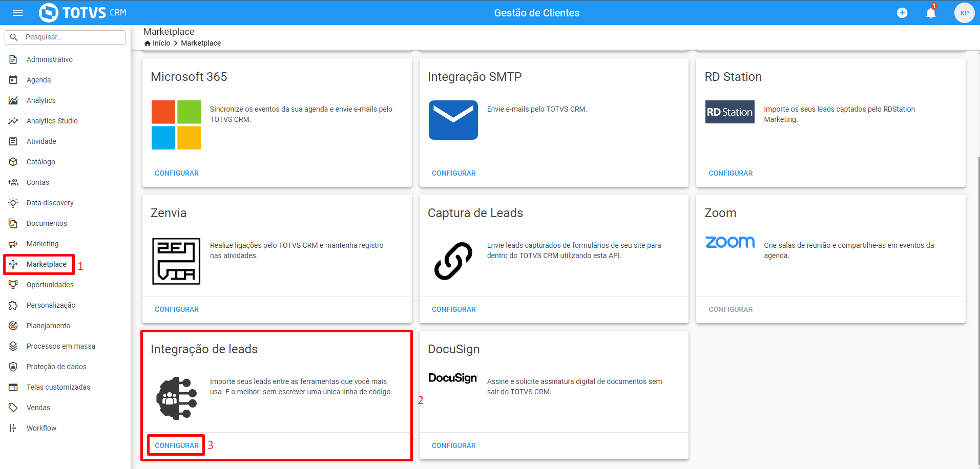
Task: Focus the Pesquisar search field
Action: [65, 37]
